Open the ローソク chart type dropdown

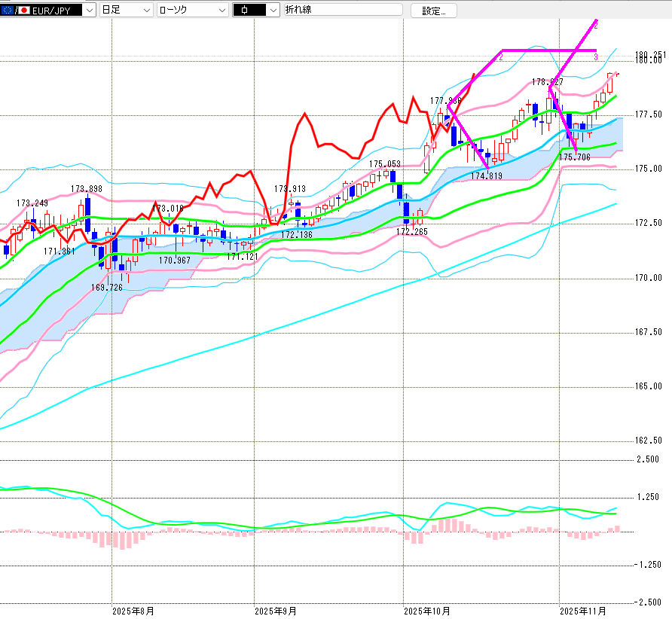click(221, 11)
